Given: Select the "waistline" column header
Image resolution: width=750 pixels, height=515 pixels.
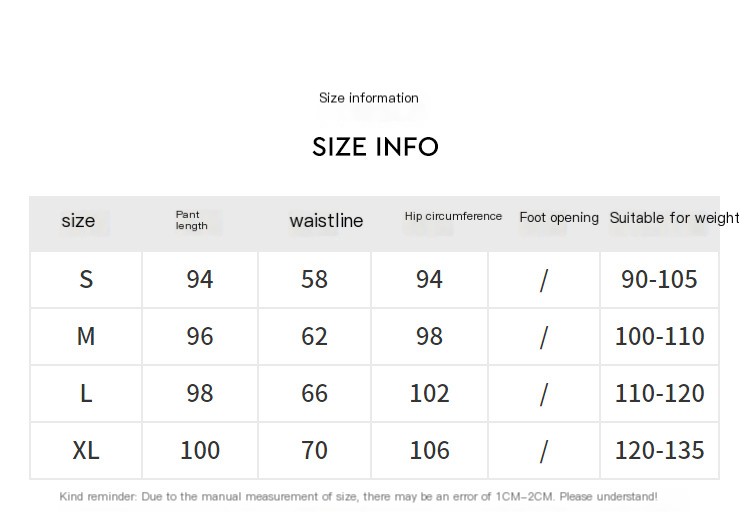Looking at the screenshot, I should [326, 221].
